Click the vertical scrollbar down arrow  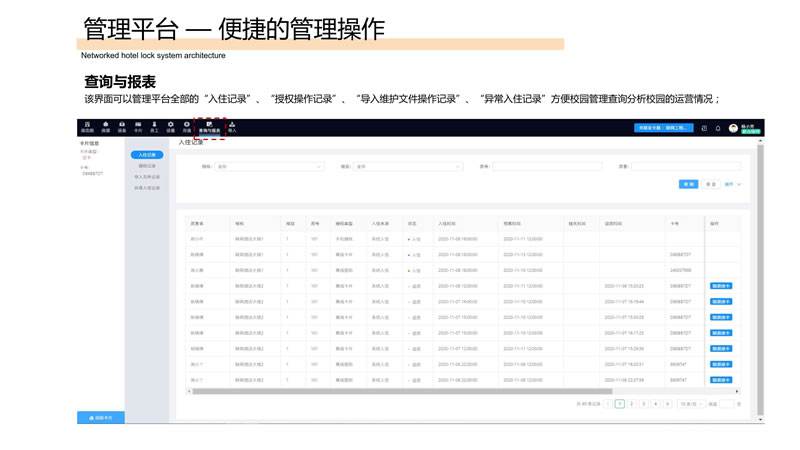[x=761, y=419]
